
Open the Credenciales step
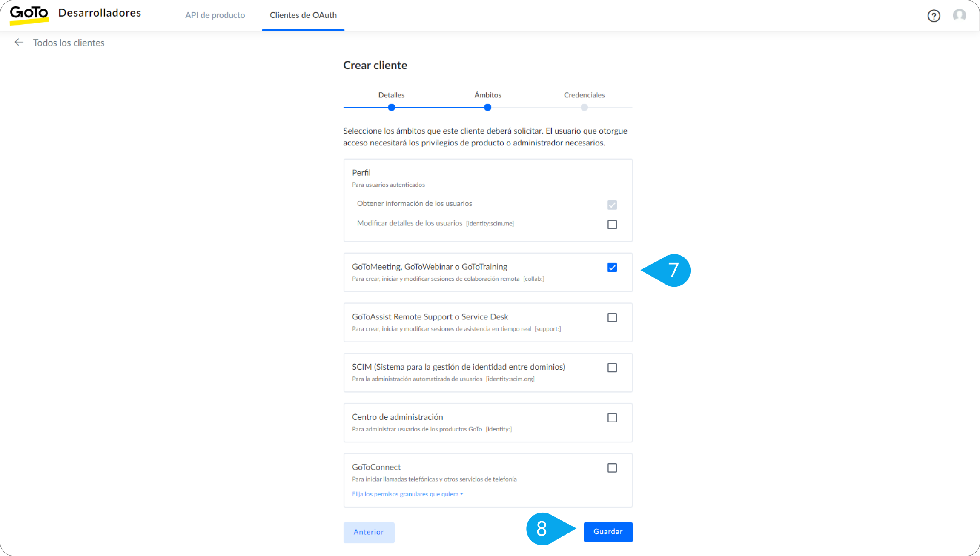[584, 95]
